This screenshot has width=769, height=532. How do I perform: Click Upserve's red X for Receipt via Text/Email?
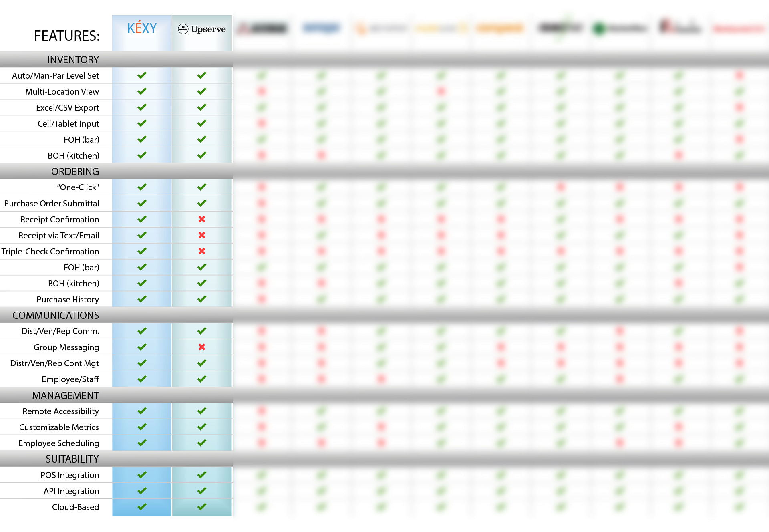click(202, 235)
